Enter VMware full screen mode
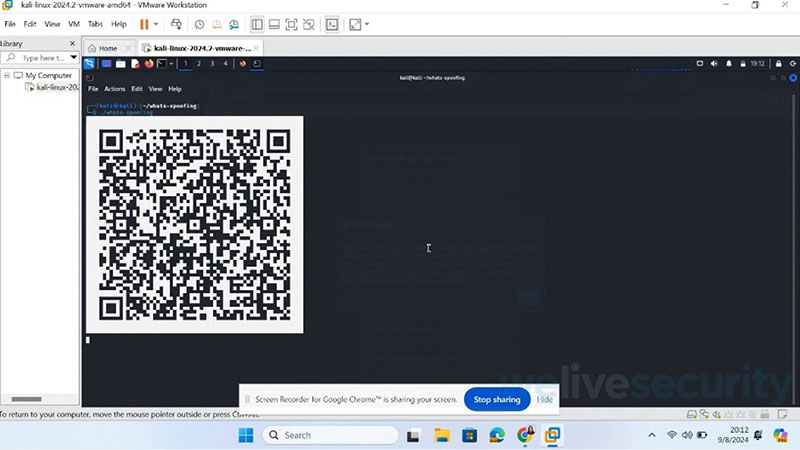 coord(291,24)
